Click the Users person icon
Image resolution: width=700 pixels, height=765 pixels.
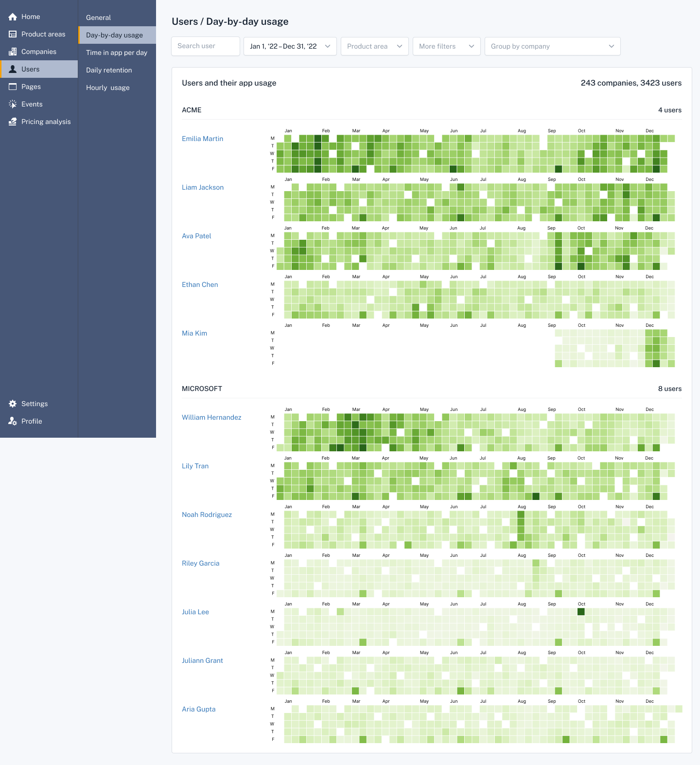13,70
